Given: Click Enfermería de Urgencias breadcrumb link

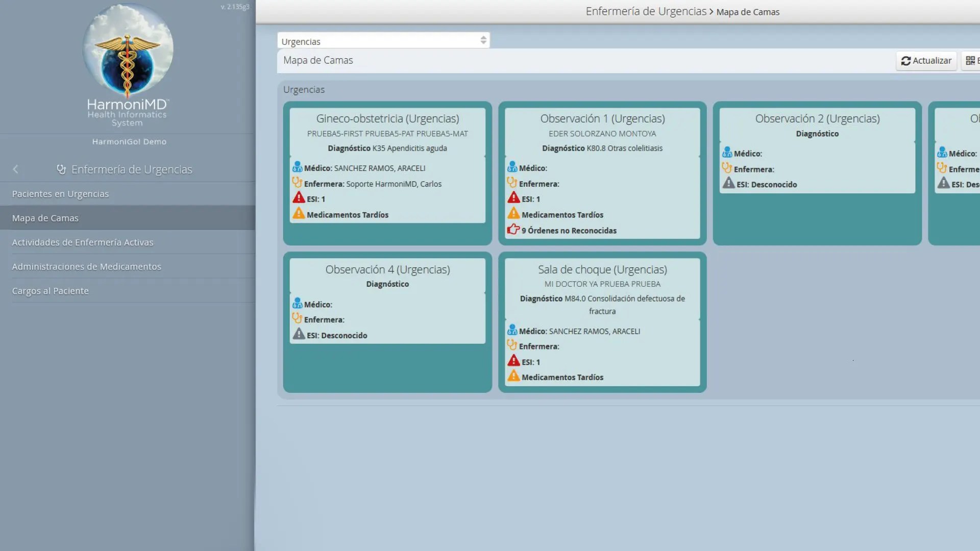Looking at the screenshot, I should pos(646,11).
